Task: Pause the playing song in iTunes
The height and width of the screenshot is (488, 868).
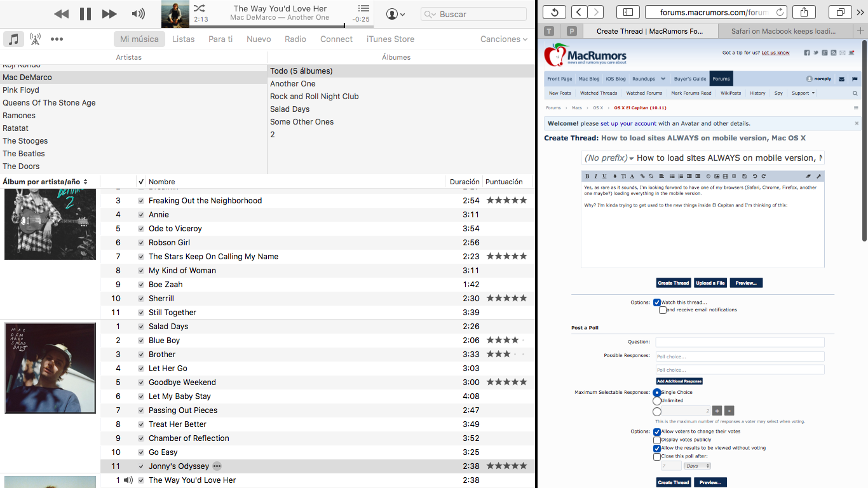Action: click(x=85, y=14)
